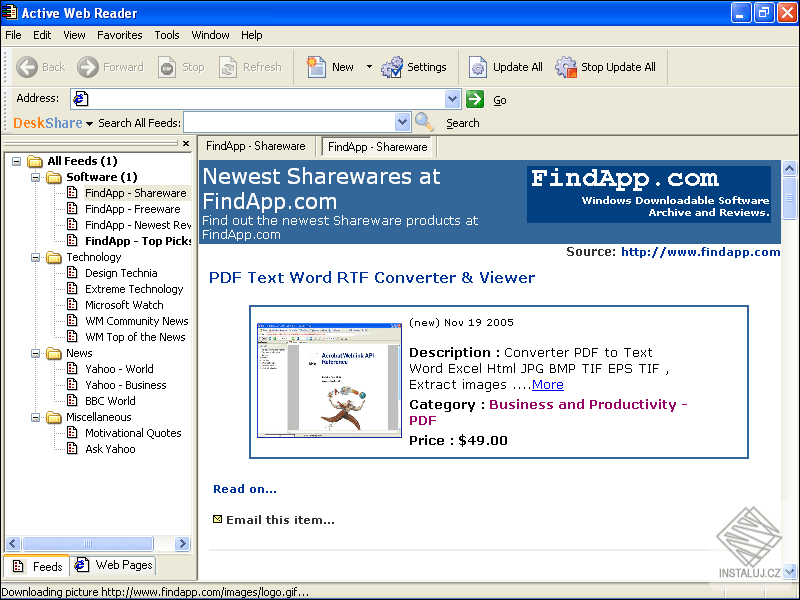
Task: Close the feeds side panel
Action: (x=186, y=143)
